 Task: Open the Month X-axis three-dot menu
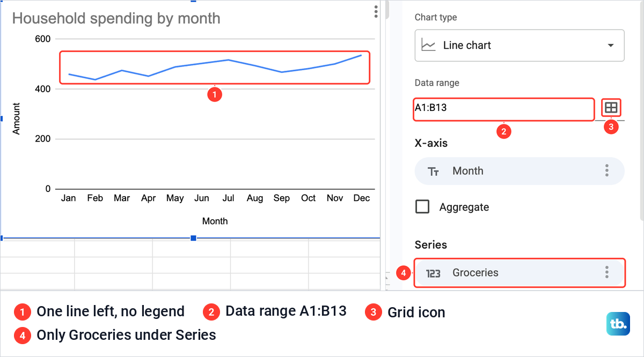(607, 170)
